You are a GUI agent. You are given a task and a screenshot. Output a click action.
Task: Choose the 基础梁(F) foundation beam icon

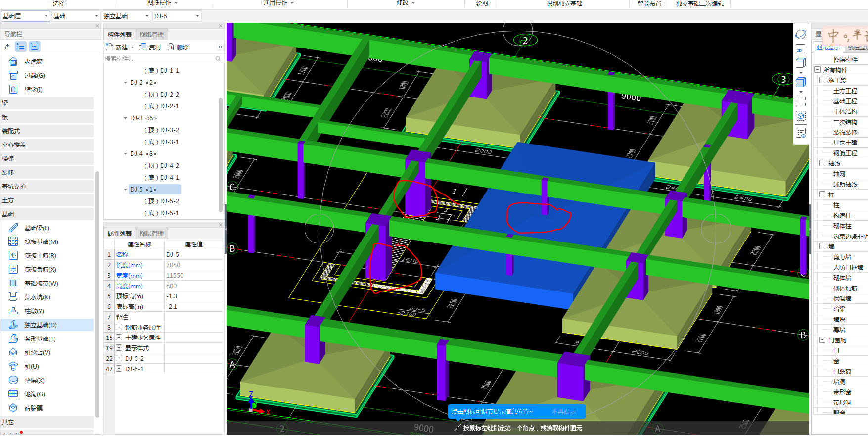pyautogui.click(x=13, y=228)
